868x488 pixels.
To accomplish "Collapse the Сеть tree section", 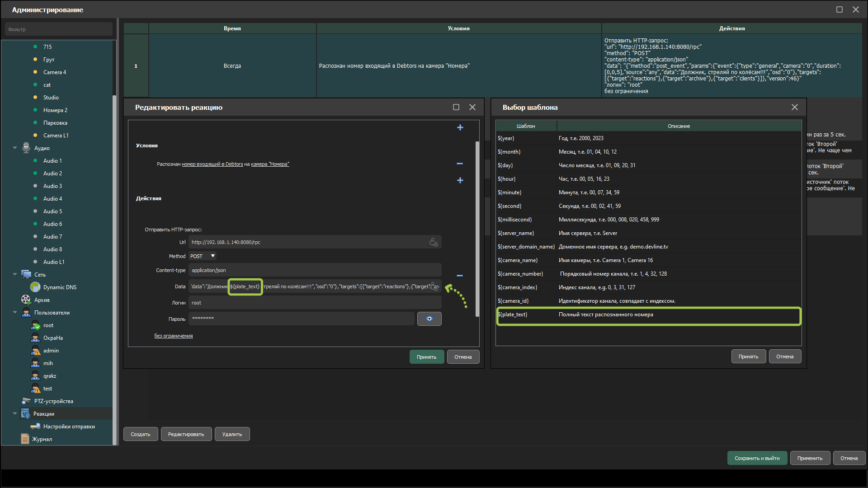I will click(15, 275).
